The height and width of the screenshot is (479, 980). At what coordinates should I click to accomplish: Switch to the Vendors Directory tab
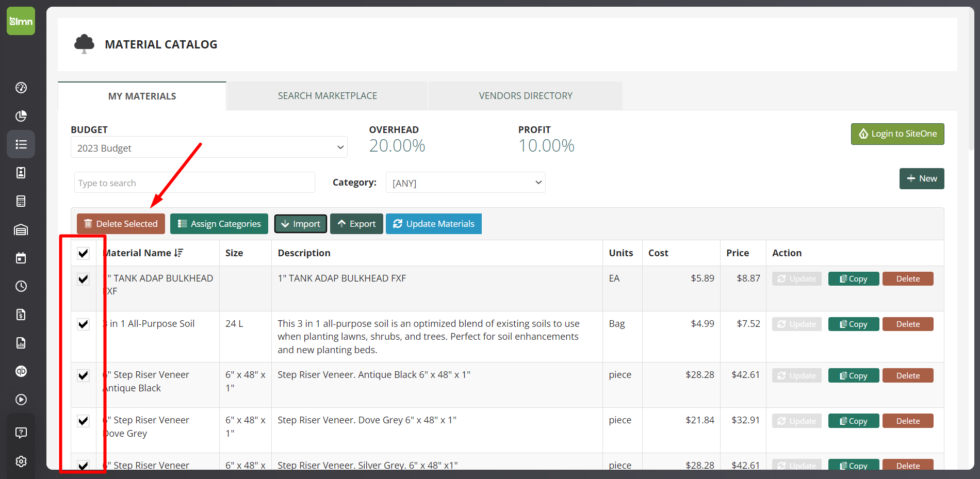pyautogui.click(x=525, y=96)
